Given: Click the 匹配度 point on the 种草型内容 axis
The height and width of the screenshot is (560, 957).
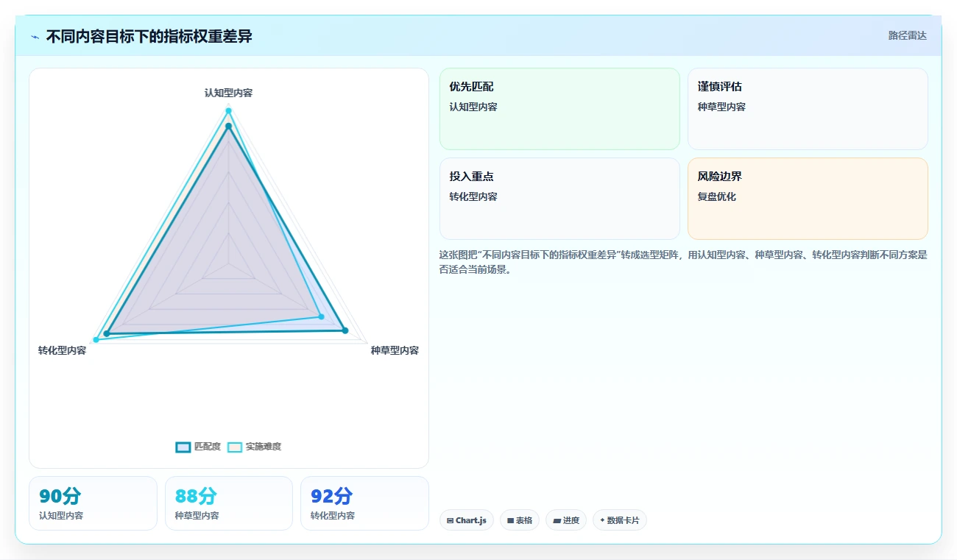Looking at the screenshot, I should click(345, 330).
